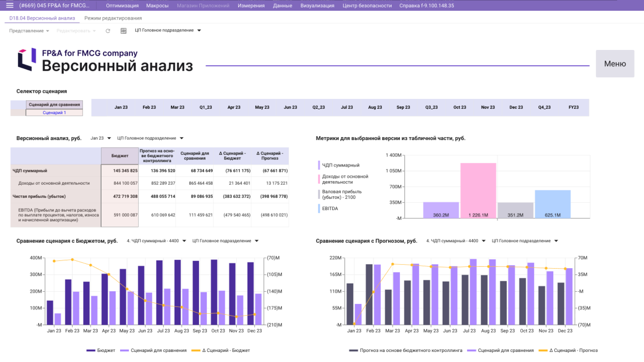Open the Макросы menu
Viewport: 644px width, 362px height.
(x=157, y=5)
